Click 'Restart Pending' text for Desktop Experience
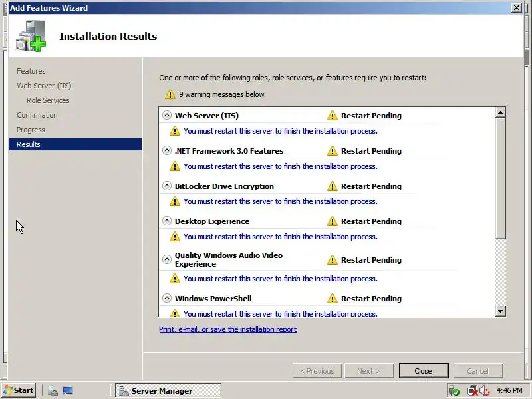The height and width of the screenshot is (399, 532). click(371, 221)
